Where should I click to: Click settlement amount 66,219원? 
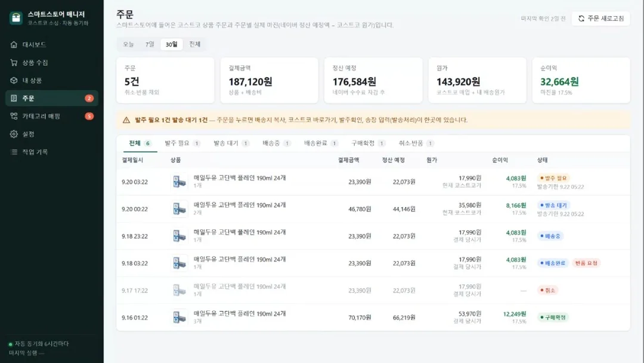pyautogui.click(x=404, y=318)
